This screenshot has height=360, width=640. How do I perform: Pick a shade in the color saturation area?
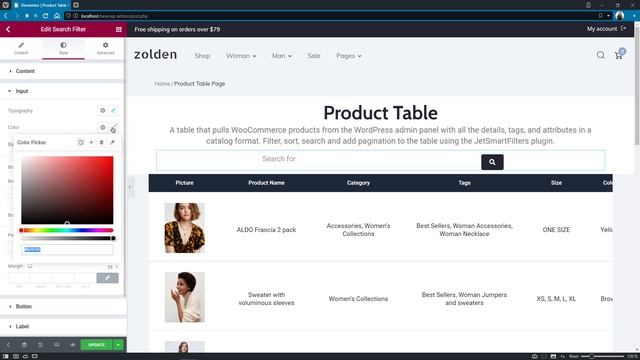pyautogui.click(x=67, y=190)
